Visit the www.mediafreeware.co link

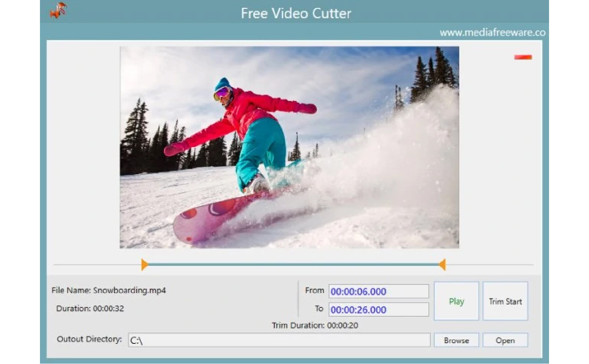point(492,33)
